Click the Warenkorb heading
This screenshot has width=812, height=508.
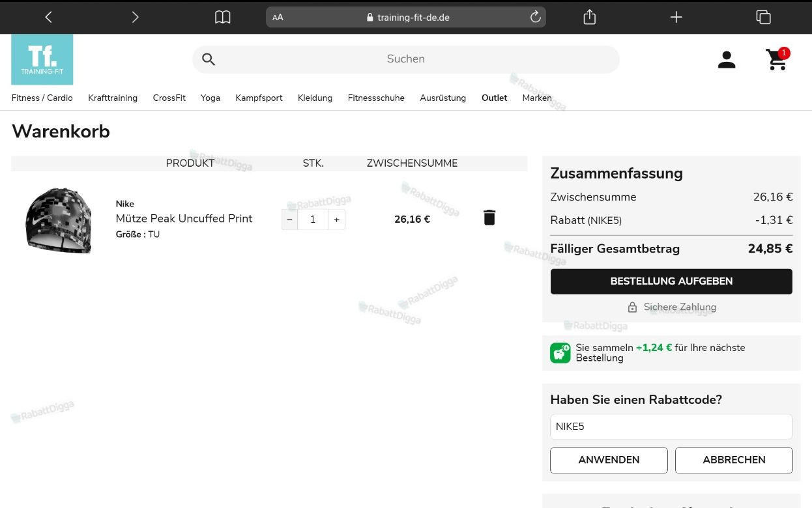(61, 132)
